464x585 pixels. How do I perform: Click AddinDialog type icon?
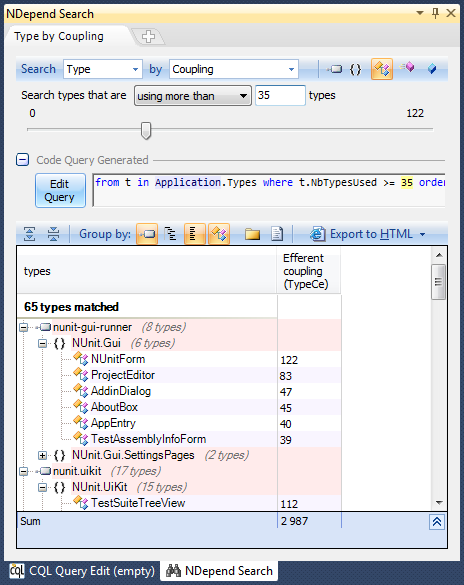81,391
